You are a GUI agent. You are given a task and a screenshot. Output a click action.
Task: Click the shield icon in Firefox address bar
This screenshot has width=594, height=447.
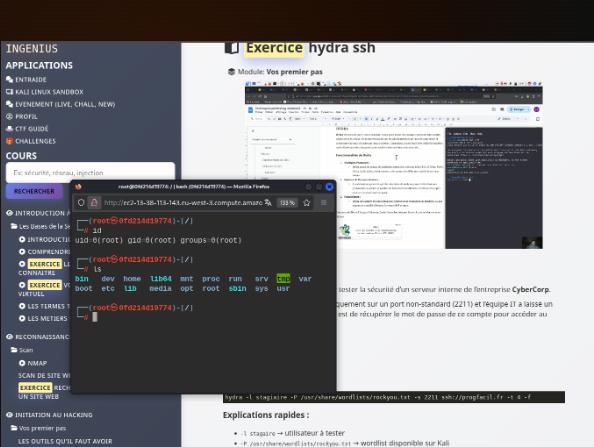[81, 203]
